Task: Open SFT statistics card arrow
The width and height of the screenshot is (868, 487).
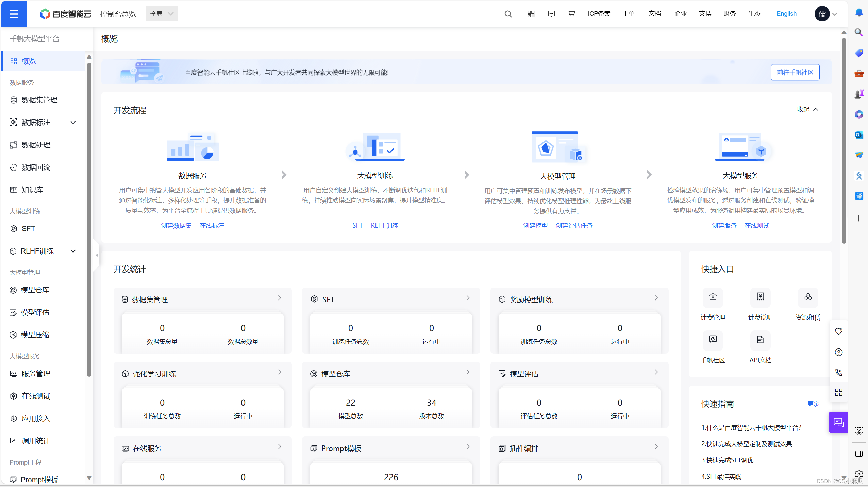Action: pyautogui.click(x=468, y=298)
